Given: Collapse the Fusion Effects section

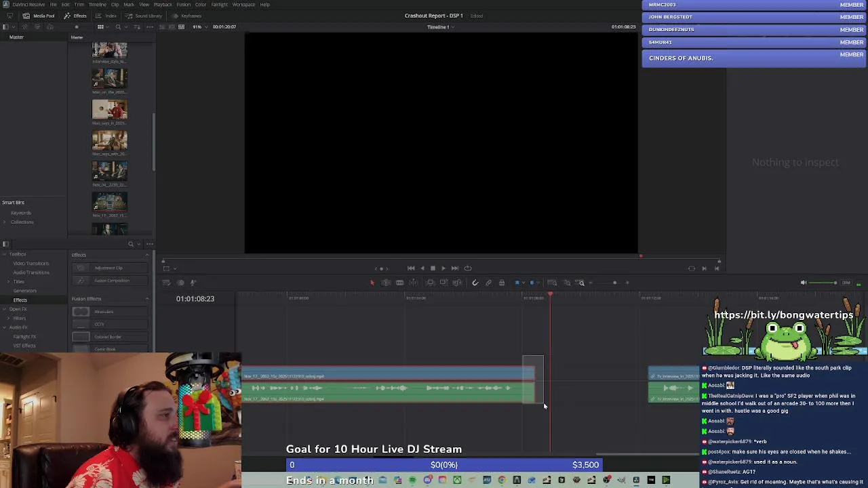Looking at the screenshot, I should (x=147, y=299).
